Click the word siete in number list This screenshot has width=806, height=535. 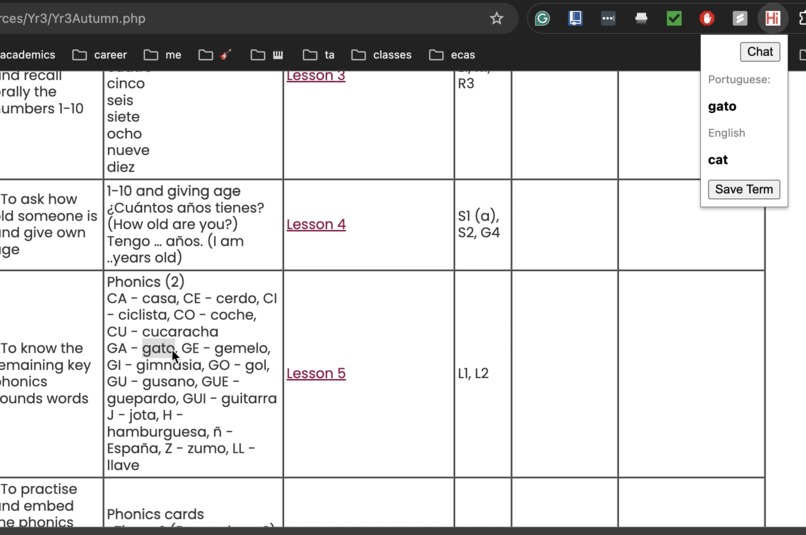click(x=123, y=117)
